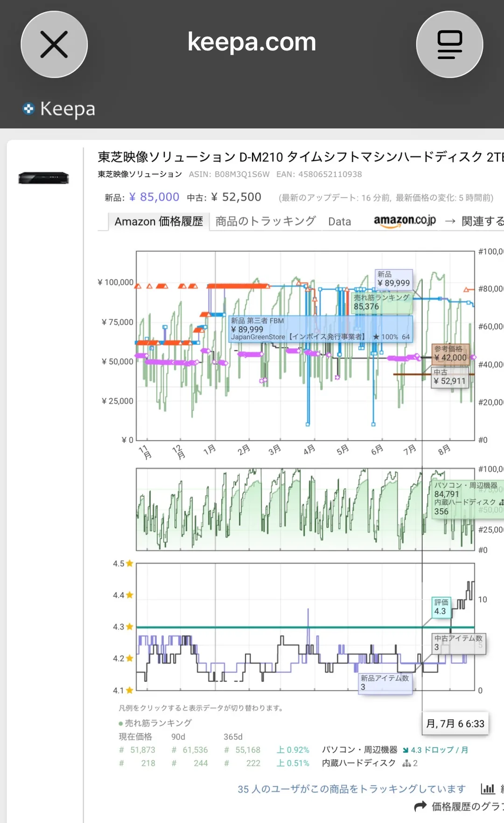Click the 月, 7月 6 6:33 date label
Screen dimensions: 504x823
pos(455,724)
